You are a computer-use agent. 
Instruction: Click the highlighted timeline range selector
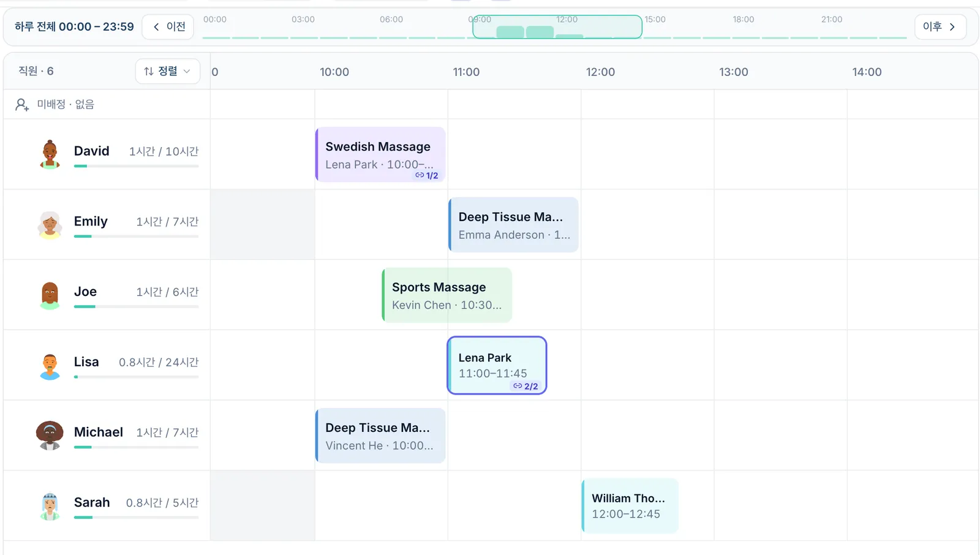point(557,27)
